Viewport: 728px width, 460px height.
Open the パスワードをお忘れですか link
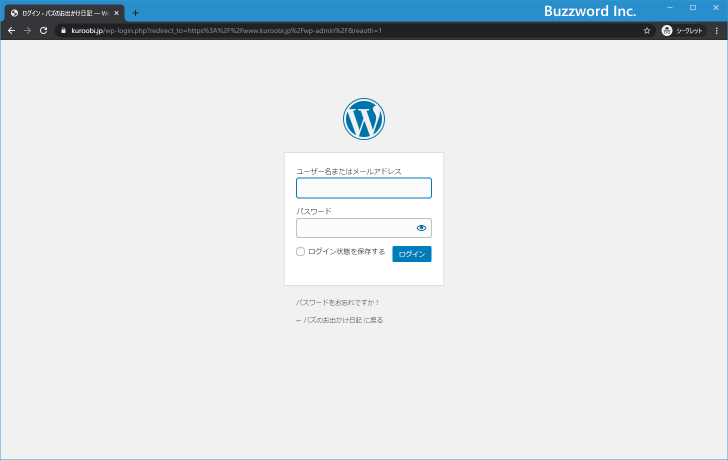[x=337, y=302]
